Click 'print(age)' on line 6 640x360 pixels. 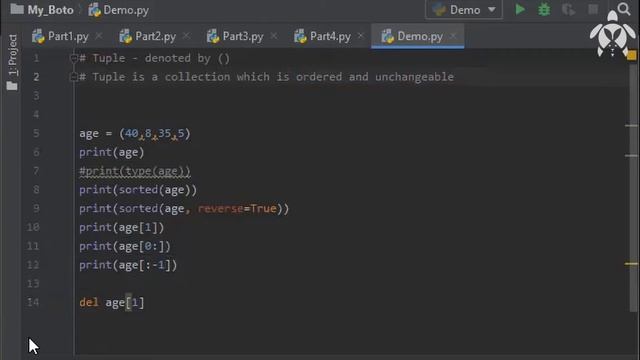coord(112,153)
